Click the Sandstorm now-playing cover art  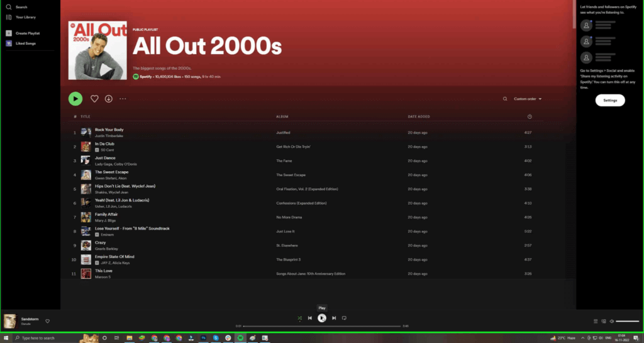pos(10,321)
